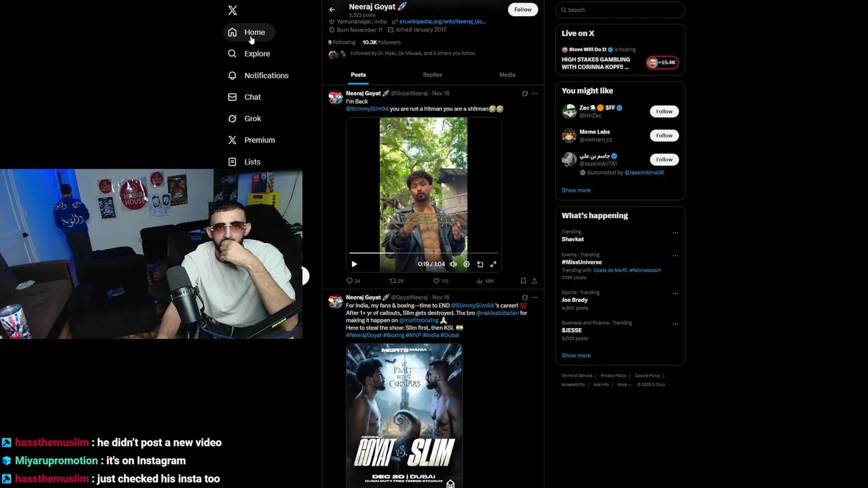Click the picture-in-picture icon on the video
Image resolution: width=868 pixels, height=488 pixels.
tap(479, 264)
